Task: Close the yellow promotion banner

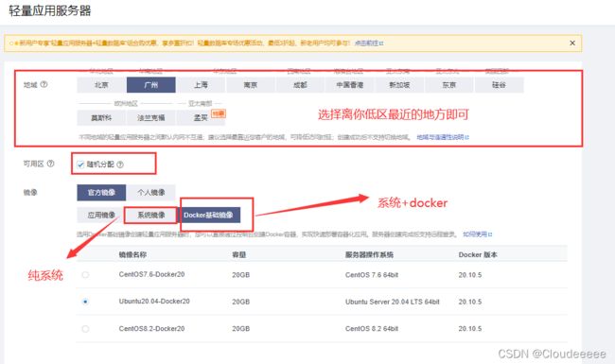Action: (572, 43)
